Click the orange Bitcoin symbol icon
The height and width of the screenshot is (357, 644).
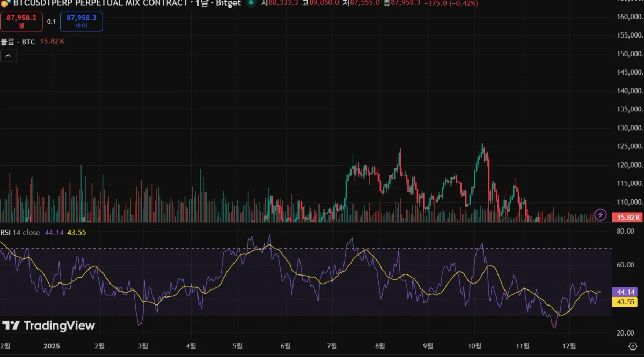pyautogui.click(x=4, y=3)
